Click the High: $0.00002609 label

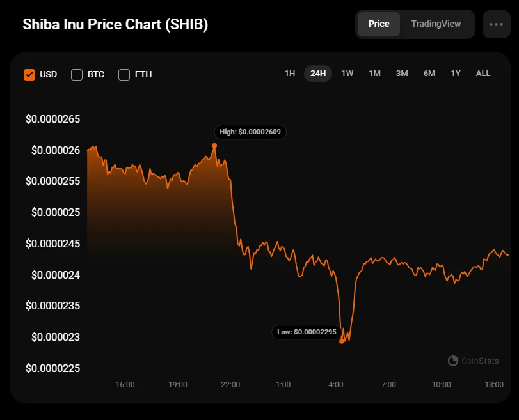pyautogui.click(x=250, y=132)
